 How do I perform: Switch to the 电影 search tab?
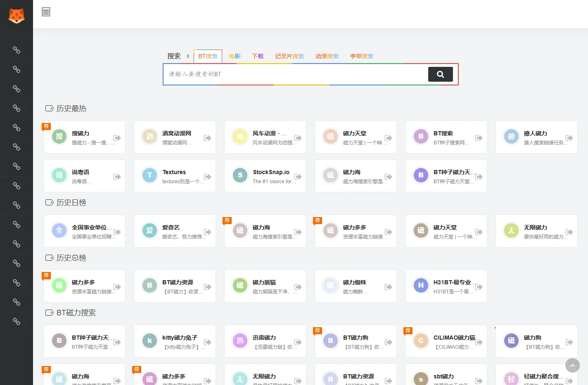pos(235,56)
